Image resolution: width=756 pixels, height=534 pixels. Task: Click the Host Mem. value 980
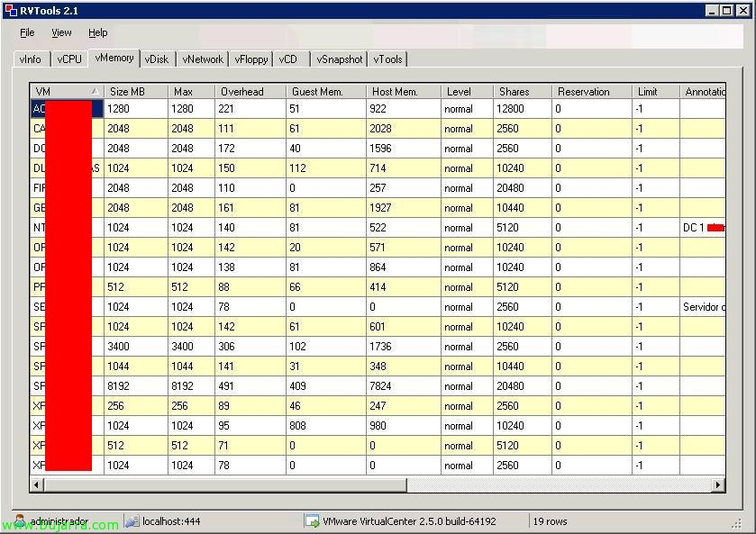[404, 426]
